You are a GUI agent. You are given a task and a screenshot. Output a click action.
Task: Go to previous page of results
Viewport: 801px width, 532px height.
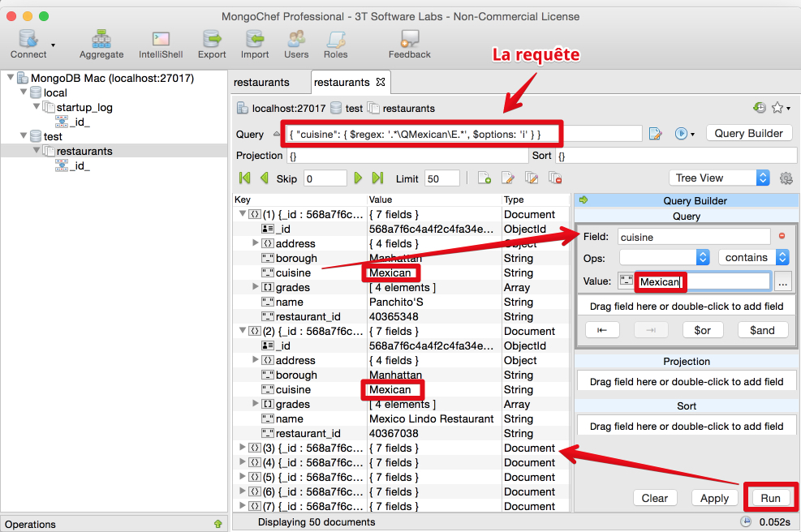pos(264,178)
